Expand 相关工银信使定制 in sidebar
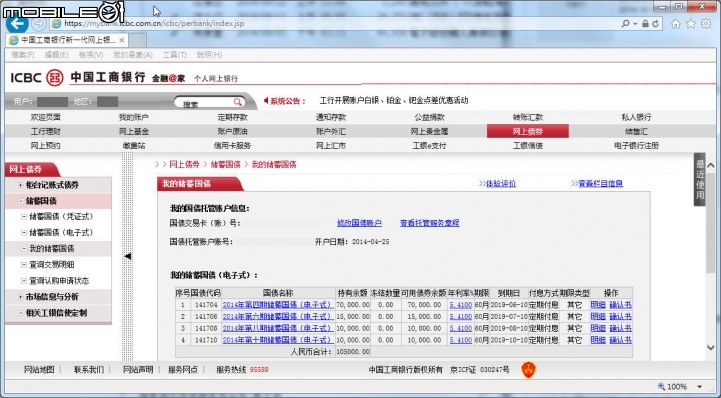The image size is (721, 398). pos(21,313)
